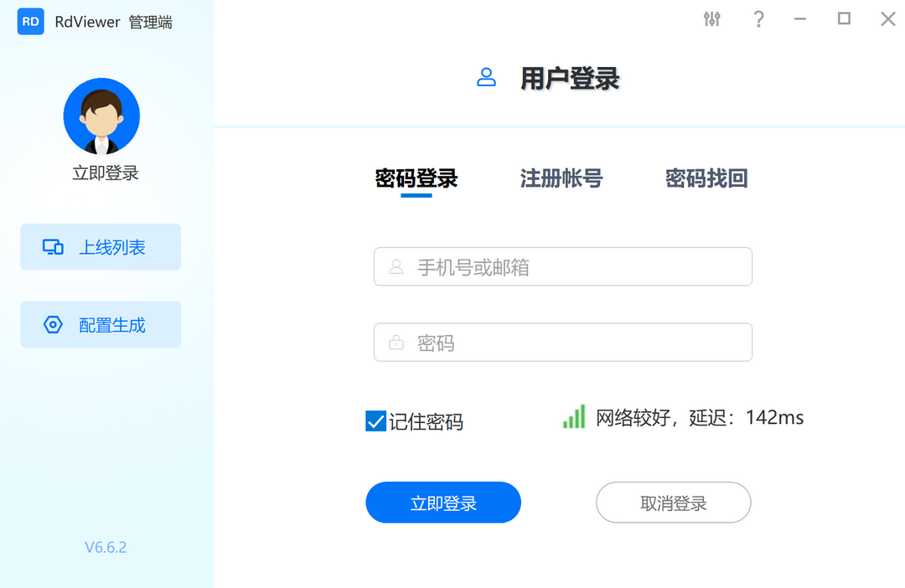Screen dimensions: 905x588
Task: Click the blue 立即登录 button
Action: [x=443, y=503]
